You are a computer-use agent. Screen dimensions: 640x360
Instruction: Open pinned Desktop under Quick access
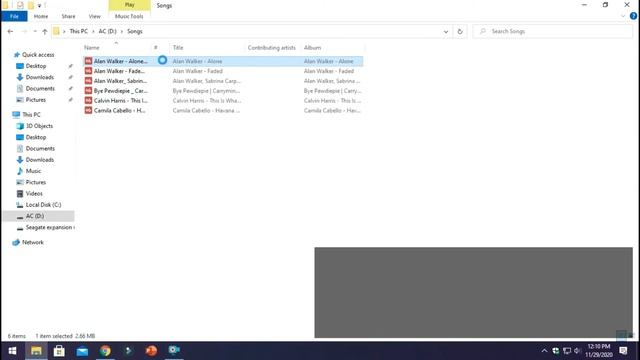coord(36,66)
